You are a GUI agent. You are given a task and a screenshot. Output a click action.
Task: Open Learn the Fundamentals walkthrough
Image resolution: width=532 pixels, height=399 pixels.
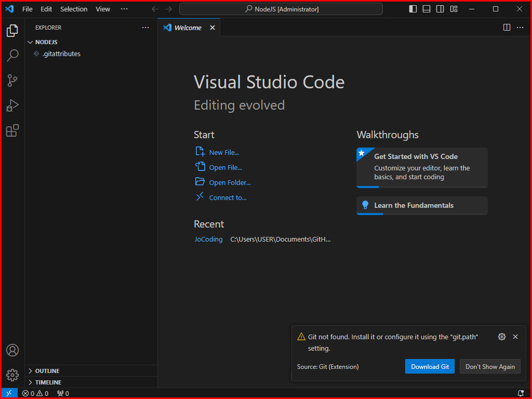(422, 205)
